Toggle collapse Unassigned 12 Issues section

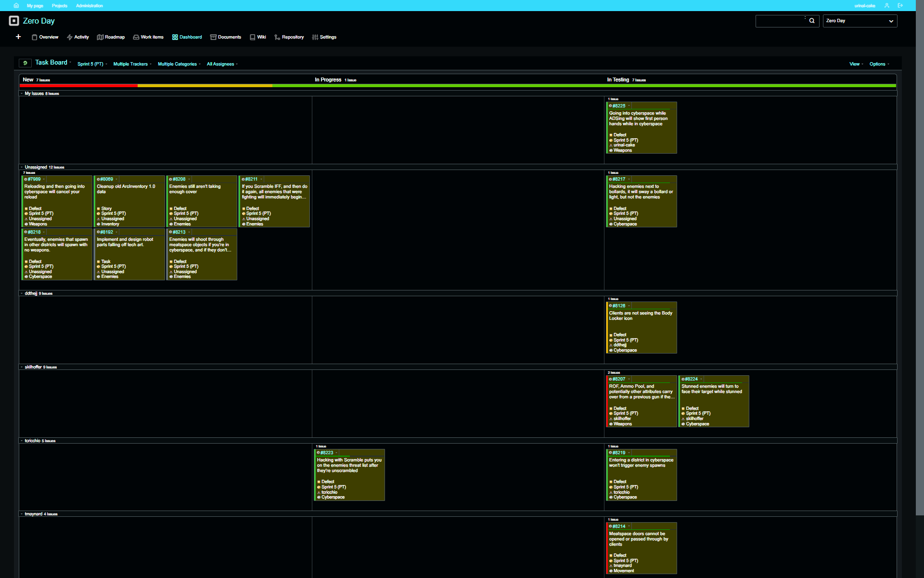click(21, 167)
